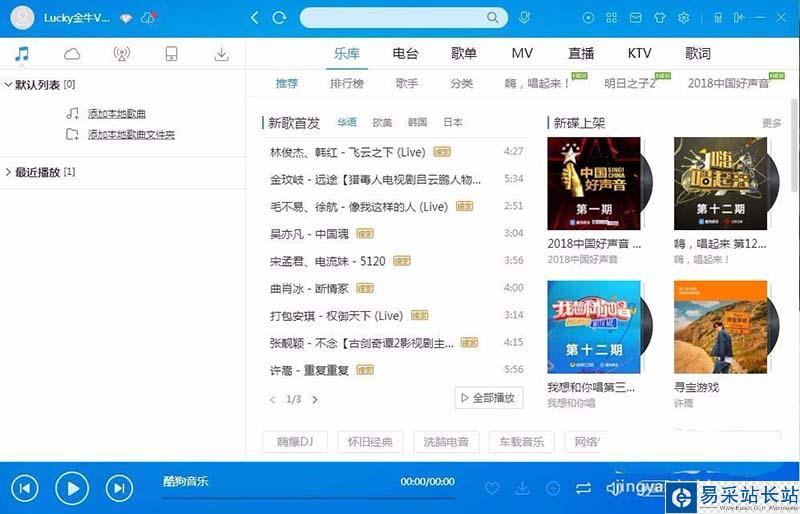Open the cloud music tab
Image resolution: width=800 pixels, height=514 pixels.
72,54
